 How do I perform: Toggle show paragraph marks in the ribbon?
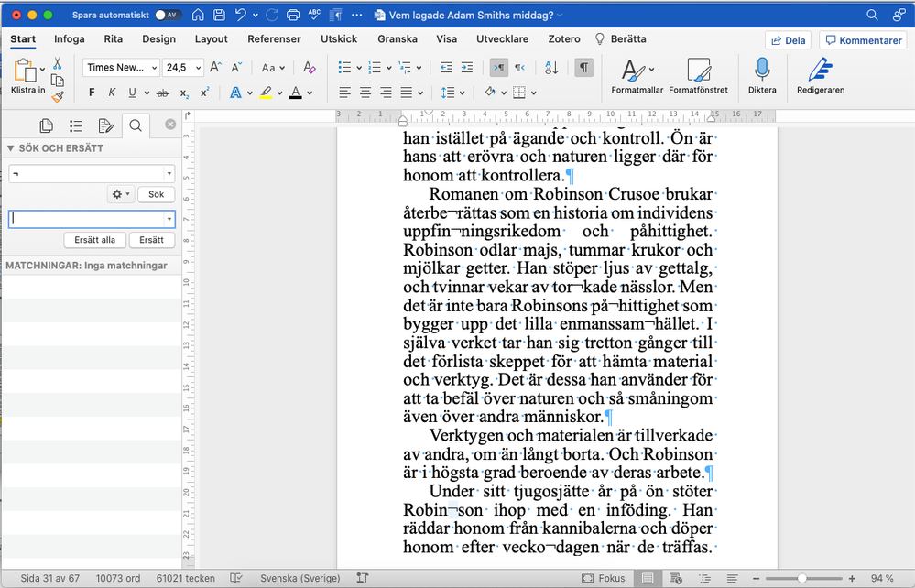pos(583,68)
